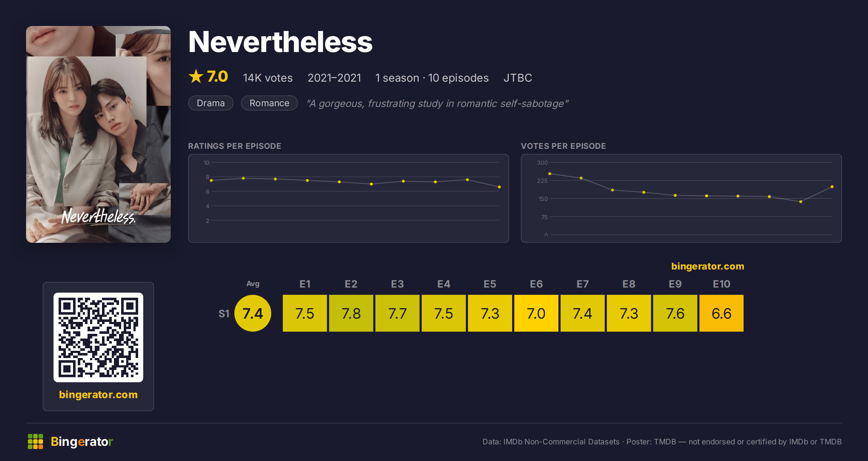Click the E6 rating tile 7.0
This screenshot has height=461, width=868.
(536, 313)
